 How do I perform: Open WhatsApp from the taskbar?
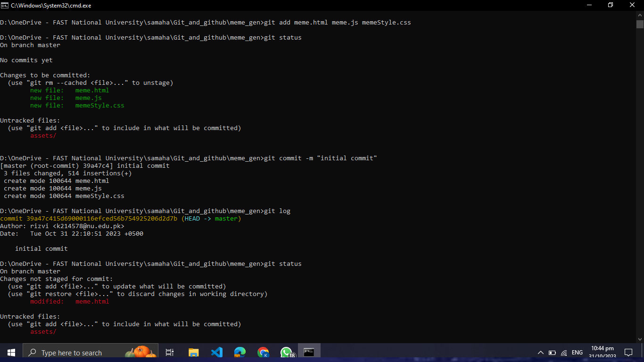click(286, 352)
